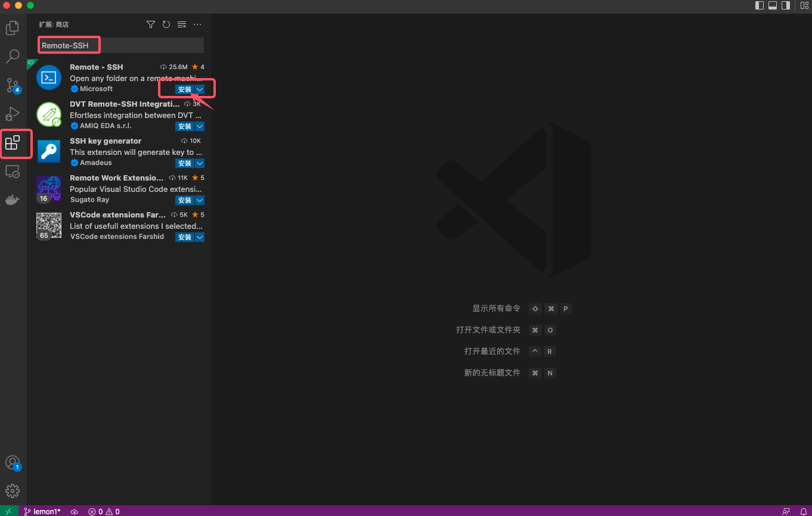The image size is (812, 516).
Task: Open the Run and Debug view
Action: coord(13,114)
